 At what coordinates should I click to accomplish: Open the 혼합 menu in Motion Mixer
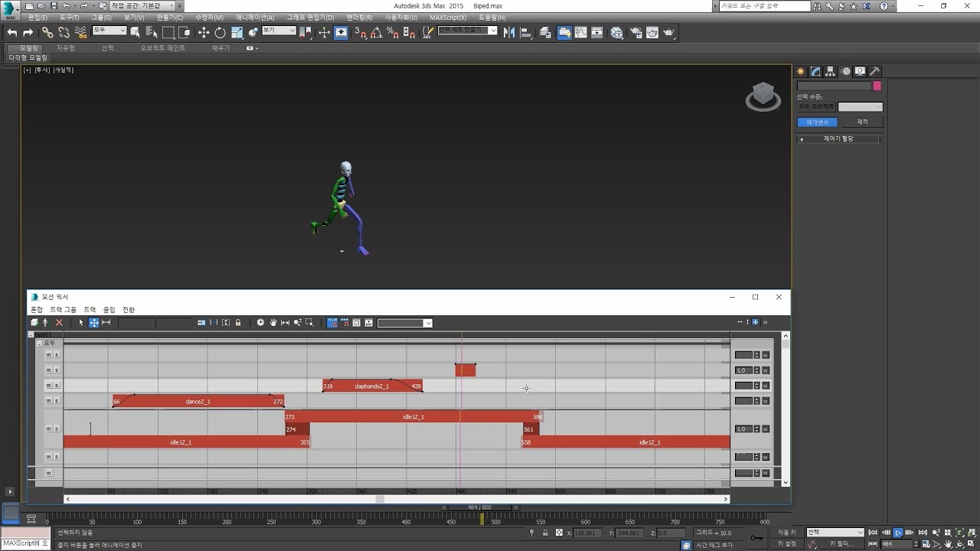click(x=37, y=310)
